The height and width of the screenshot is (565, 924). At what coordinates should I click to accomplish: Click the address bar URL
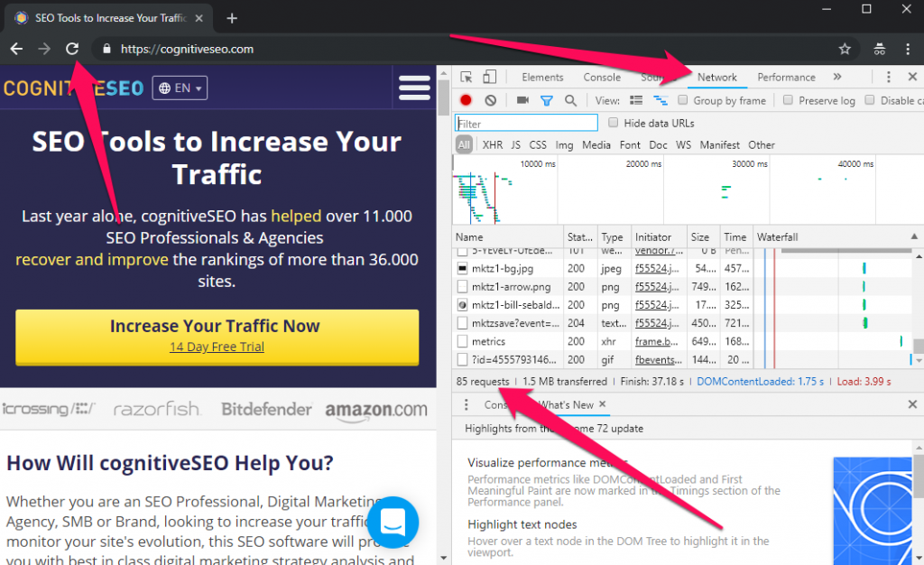[188, 49]
